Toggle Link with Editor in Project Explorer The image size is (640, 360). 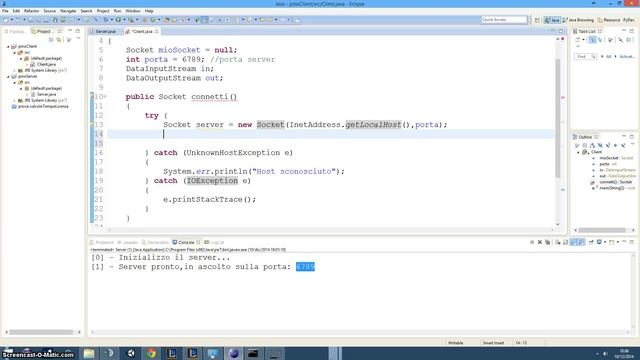(59, 40)
